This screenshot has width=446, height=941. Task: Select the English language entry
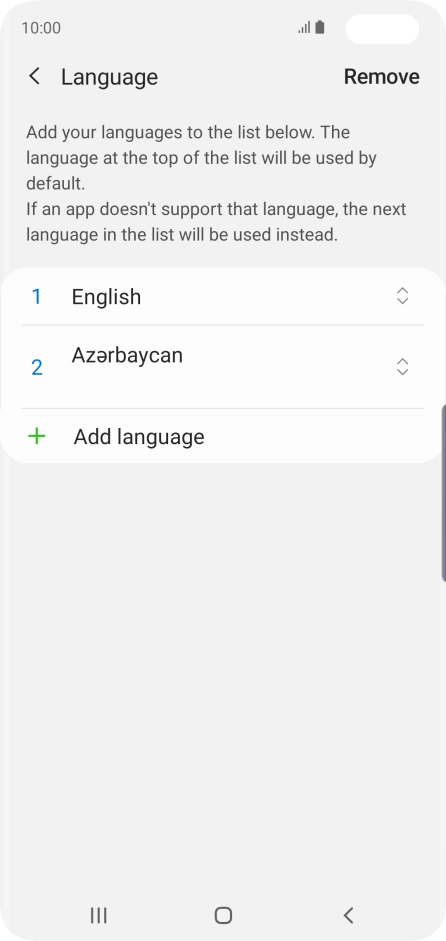tap(223, 296)
